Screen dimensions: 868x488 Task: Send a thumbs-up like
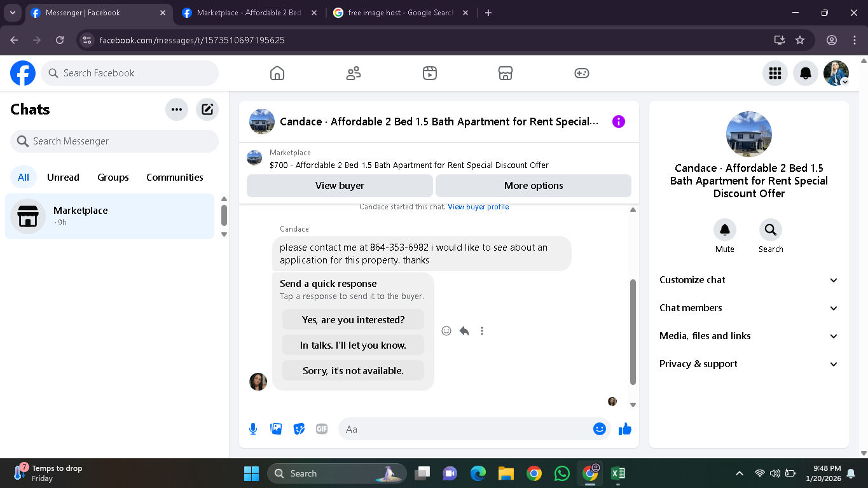pyautogui.click(x=625, y=429)
